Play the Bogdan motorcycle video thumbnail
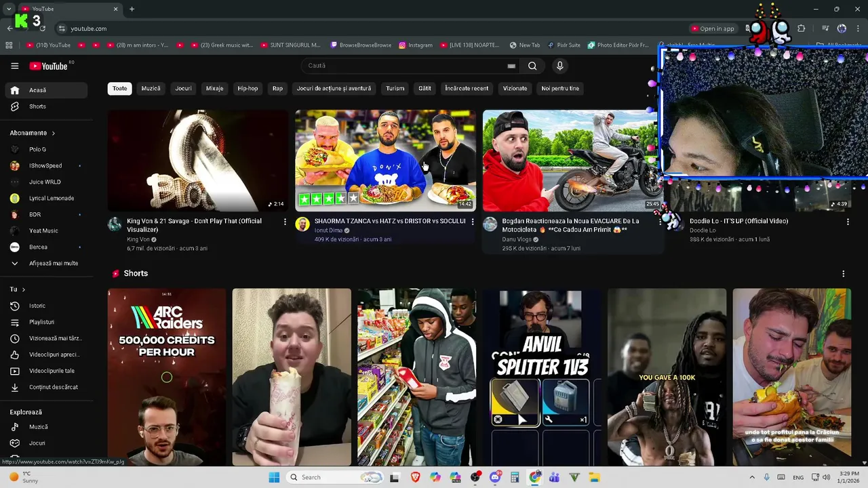The width and height of the screenshot is (868, 488). coord(571,161)
